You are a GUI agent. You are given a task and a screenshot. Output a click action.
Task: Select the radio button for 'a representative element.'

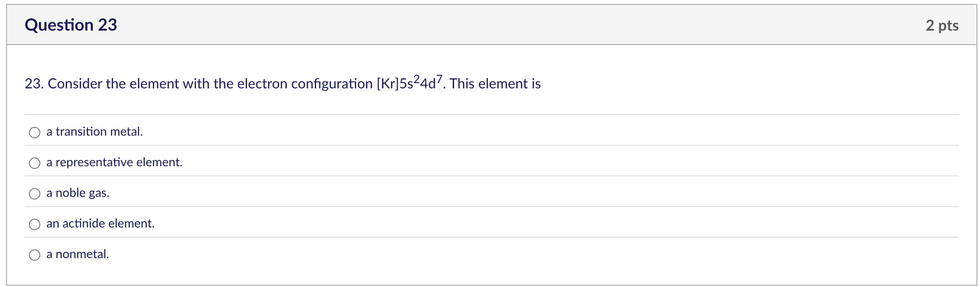click(x=35, y=163)
